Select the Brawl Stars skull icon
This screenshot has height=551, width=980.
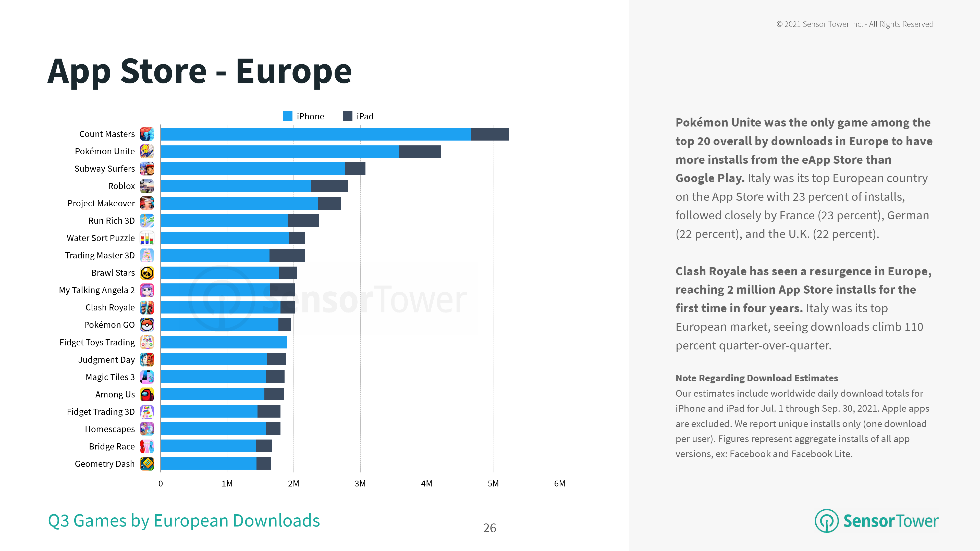(147, 273)
